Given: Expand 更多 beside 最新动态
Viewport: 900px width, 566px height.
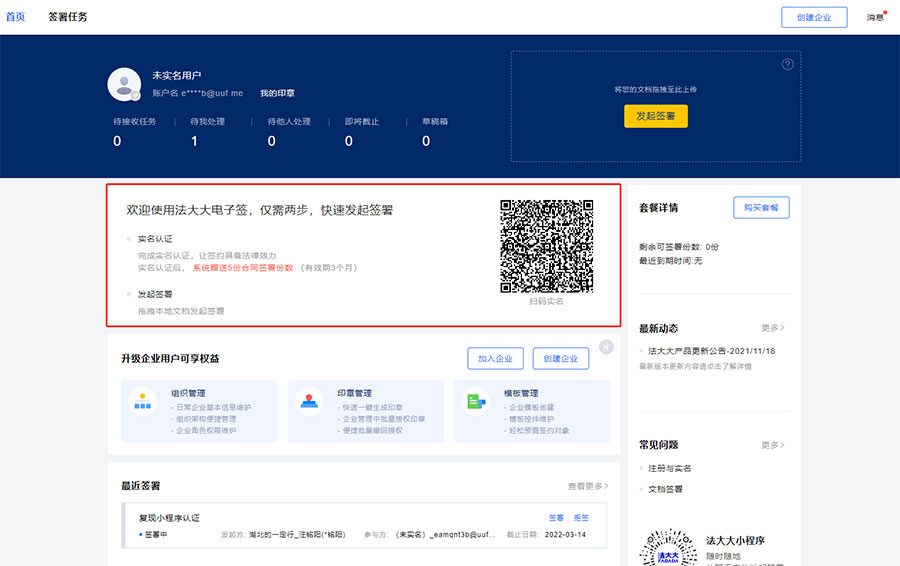Looking at the screenshot, I should pos(772,328).
